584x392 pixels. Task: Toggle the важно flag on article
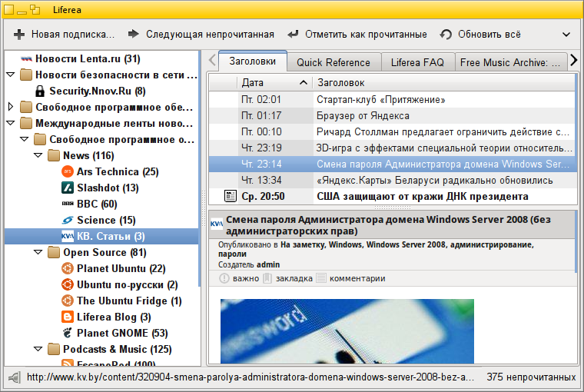[x=224, y=278]
